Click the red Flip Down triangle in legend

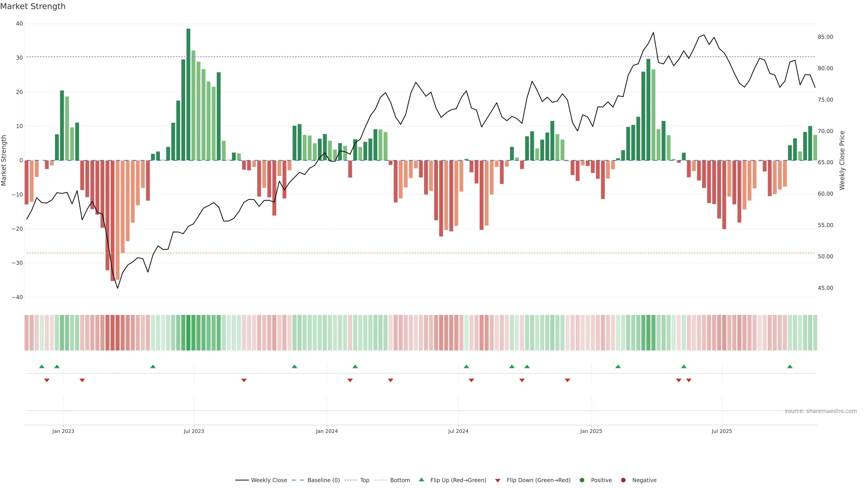(498, 481)
